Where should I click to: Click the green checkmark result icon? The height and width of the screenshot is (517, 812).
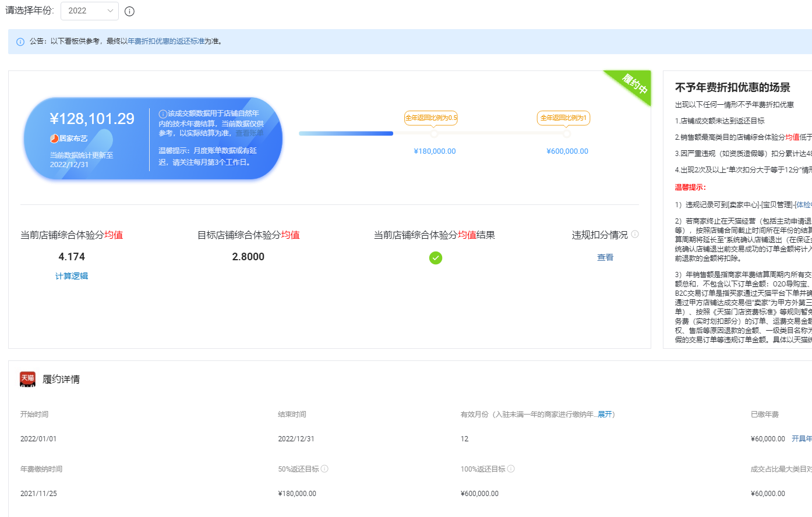436,258
